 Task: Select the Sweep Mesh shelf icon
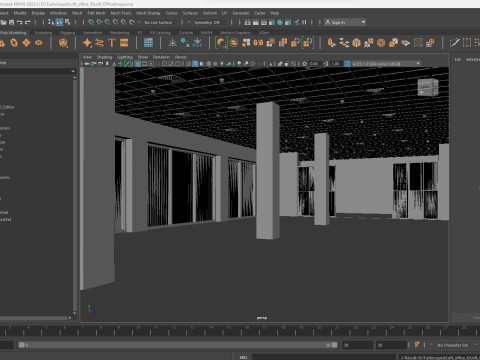[99, 43]
